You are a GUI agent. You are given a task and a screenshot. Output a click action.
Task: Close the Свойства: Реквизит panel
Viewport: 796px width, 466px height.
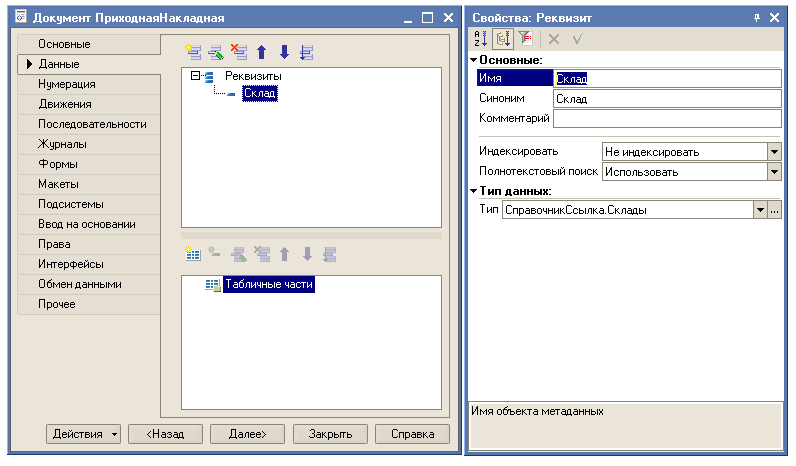tap(775, 18)
